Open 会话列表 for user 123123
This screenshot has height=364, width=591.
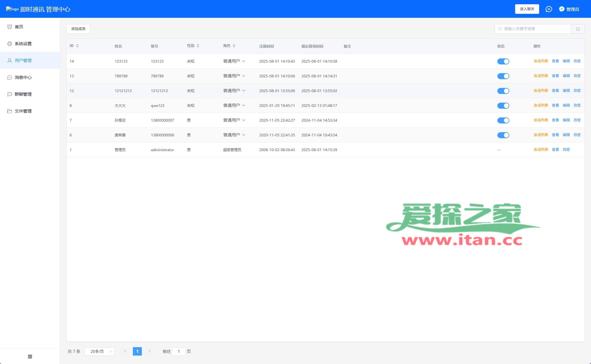point(541,61)
